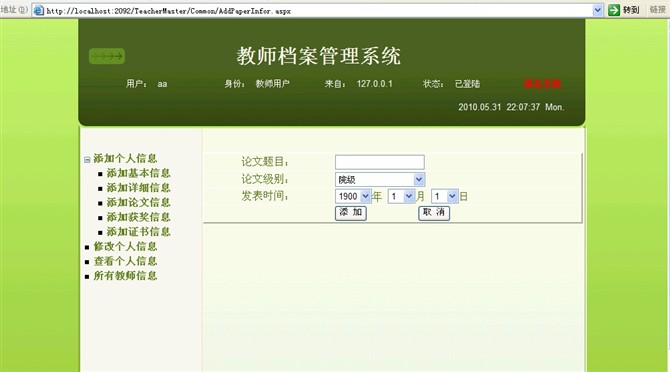Click the URL address field
Image resolution: width=670 pixels, height=372 pixels.
(317, 11)
